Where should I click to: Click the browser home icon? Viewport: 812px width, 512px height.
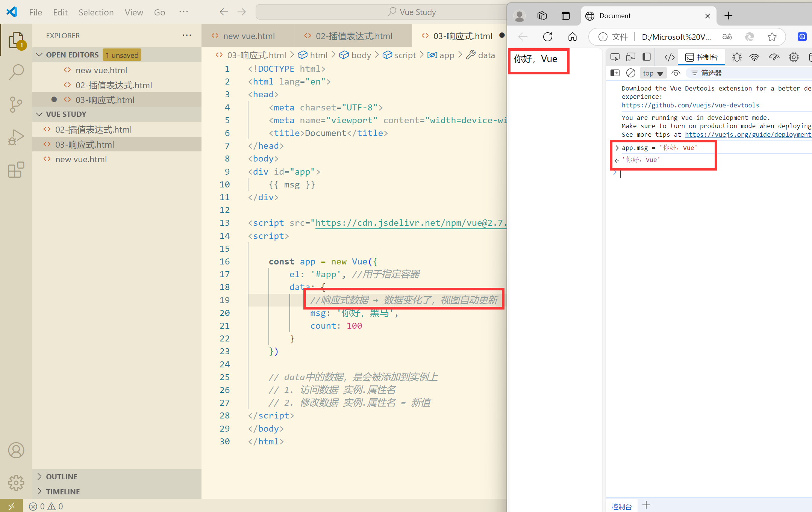tap(572, 36)
